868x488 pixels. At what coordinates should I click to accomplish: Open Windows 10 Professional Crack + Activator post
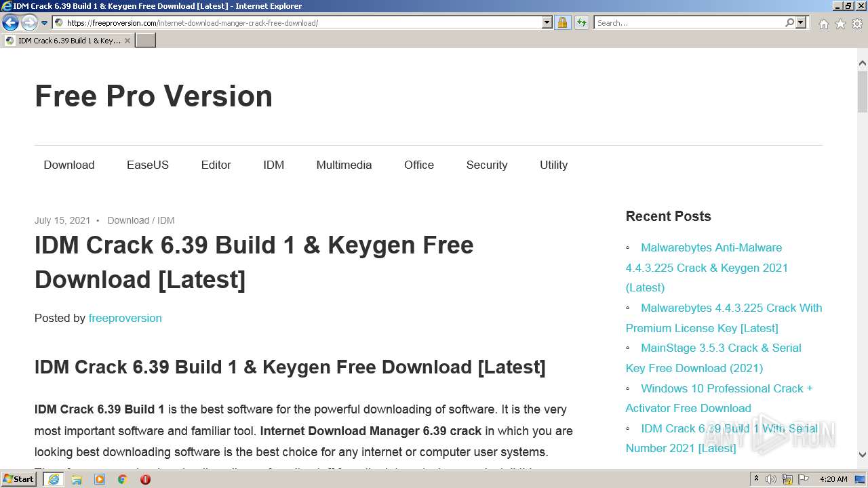[x=719, y=398]
